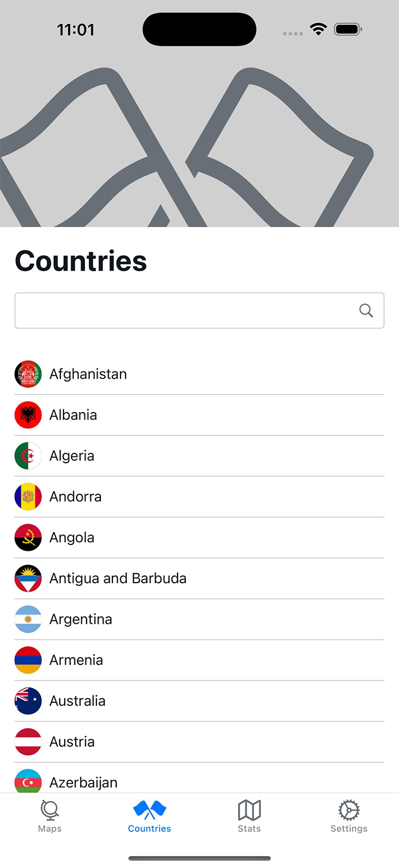Tap the Albania flag icon
Viewport: 399px width, 868px height.
click(x=28, y=415)
